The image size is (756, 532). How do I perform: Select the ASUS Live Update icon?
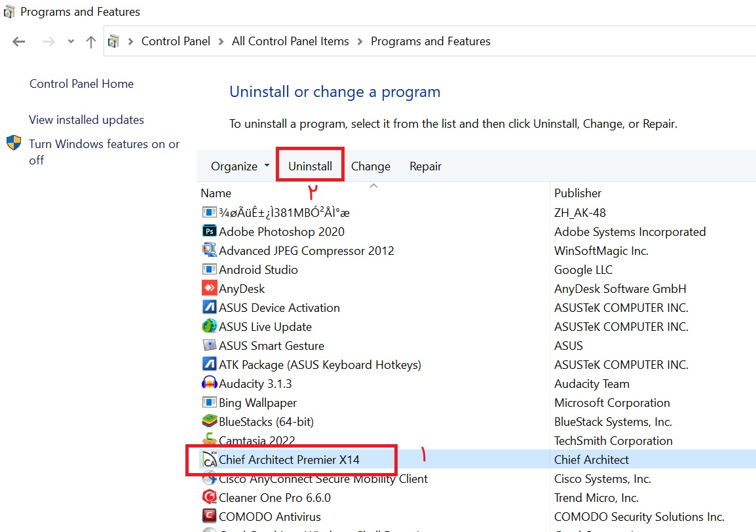209,326
